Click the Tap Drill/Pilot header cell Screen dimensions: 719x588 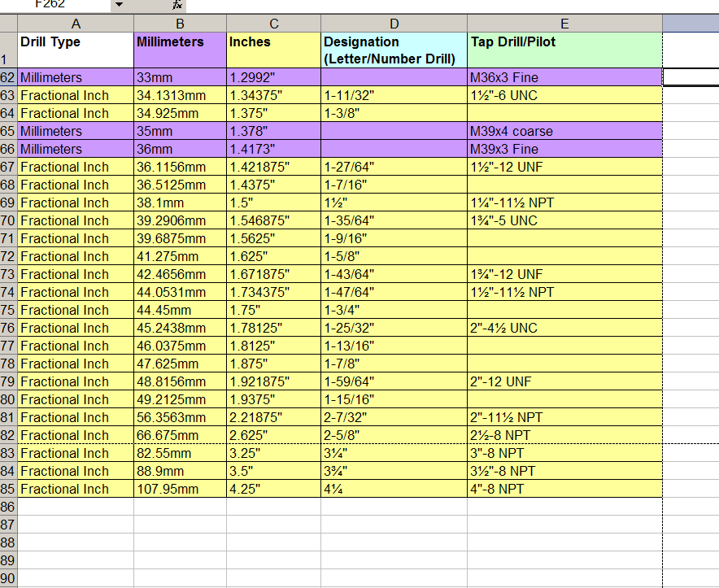[565, 50]
